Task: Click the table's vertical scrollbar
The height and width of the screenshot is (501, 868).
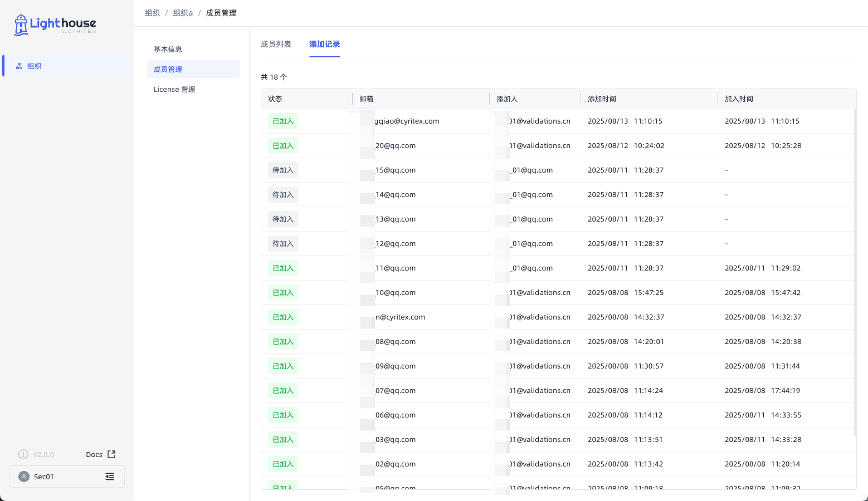Action: coord(855,273)
